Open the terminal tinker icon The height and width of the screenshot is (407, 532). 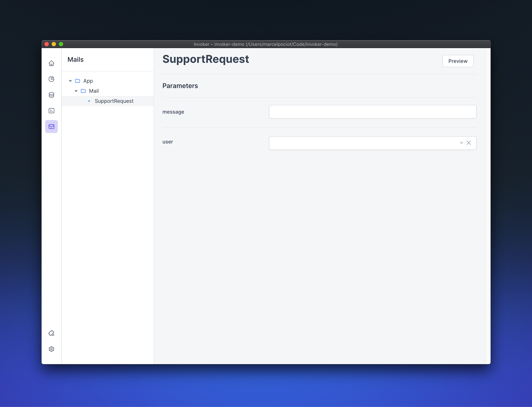click(x=51, y=111)
